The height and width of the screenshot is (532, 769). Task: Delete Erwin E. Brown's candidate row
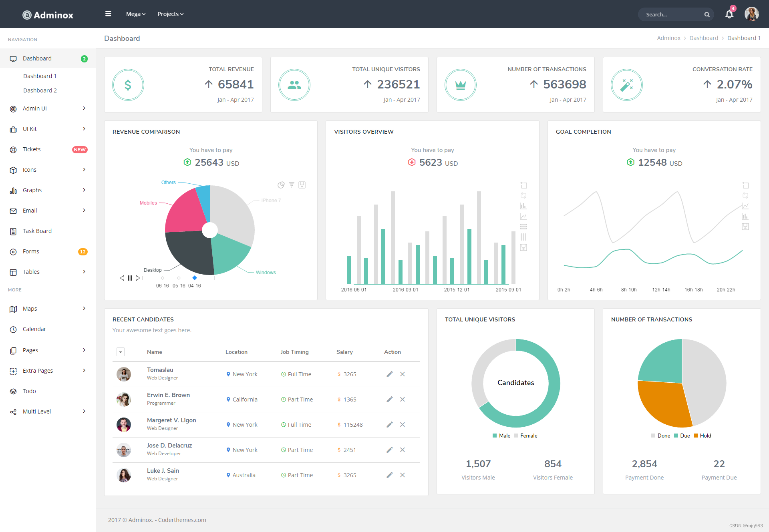pyautogui.click(x=403, y=399)
